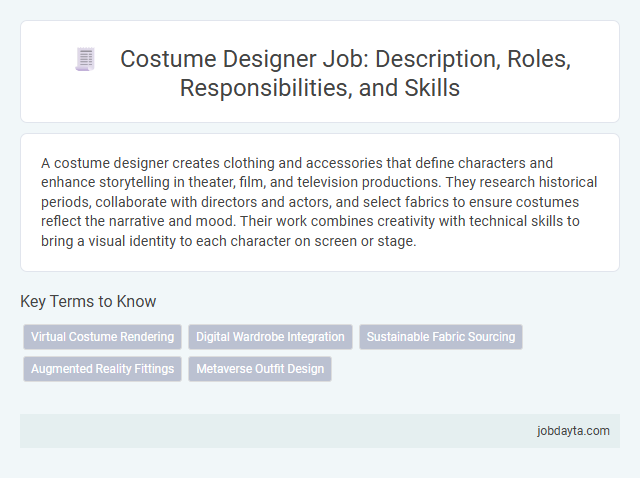The image size is (640, 478).
Task: Click the costume designer description paragraph
Action: click(319, 202)
